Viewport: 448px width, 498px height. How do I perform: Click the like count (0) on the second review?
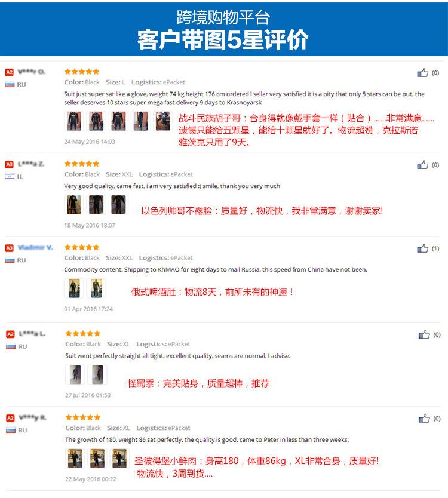(x=435, y=165)
